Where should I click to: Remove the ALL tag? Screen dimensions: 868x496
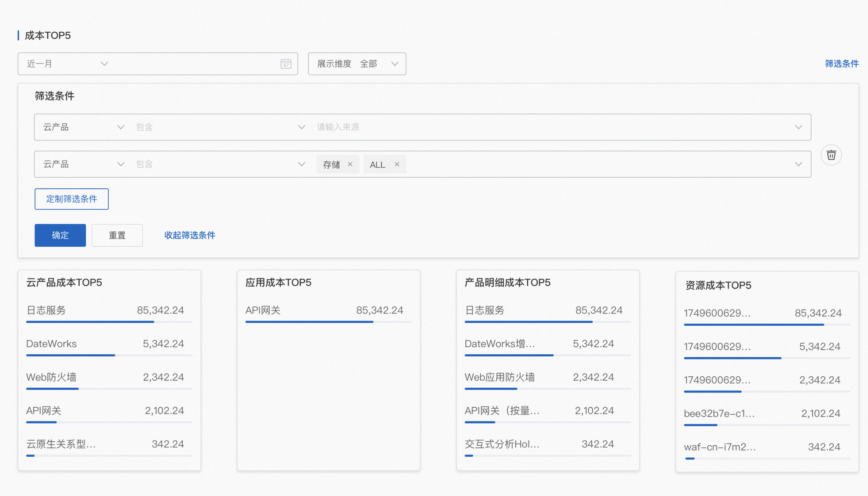[397, 164]
